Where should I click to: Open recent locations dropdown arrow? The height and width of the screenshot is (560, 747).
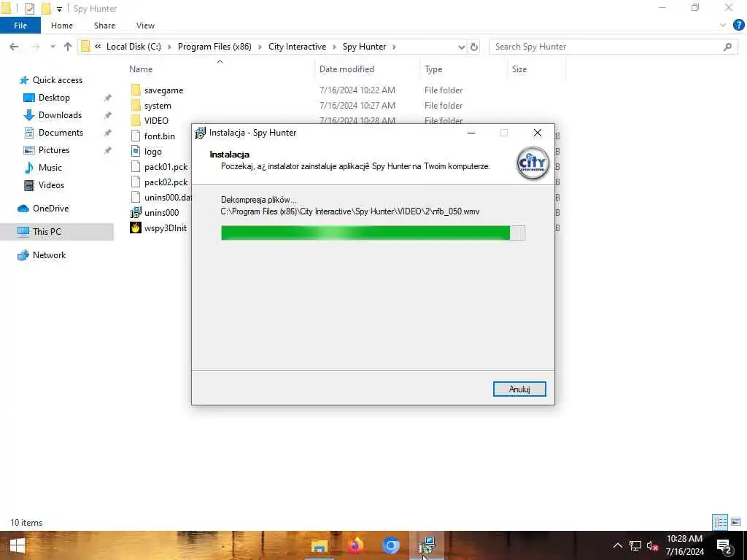pos(53,47)
